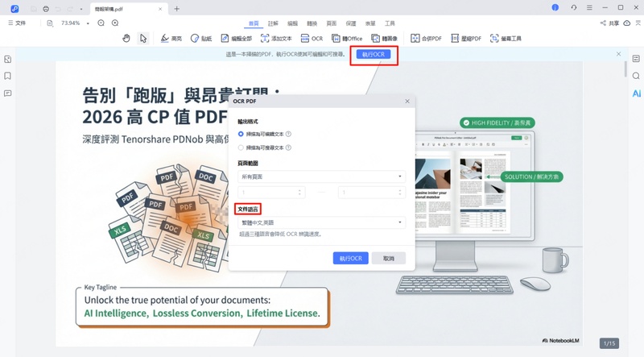644x357 pixels.
Task: Select the open PDF document tab
Action: click(x=129, y=9)
